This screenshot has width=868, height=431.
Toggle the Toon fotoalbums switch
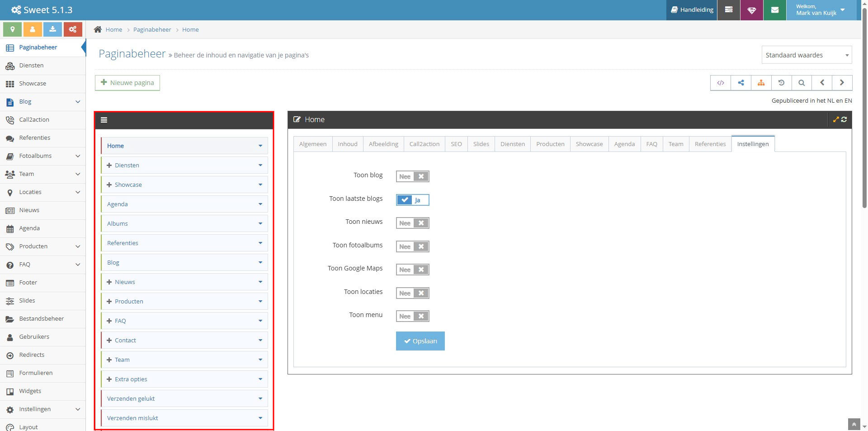412,246
